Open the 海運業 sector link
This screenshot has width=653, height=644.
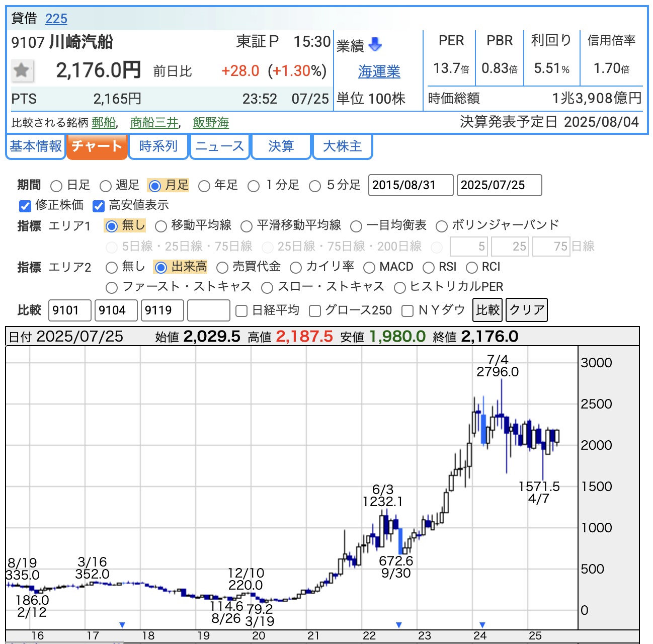[x=379, y=71]
